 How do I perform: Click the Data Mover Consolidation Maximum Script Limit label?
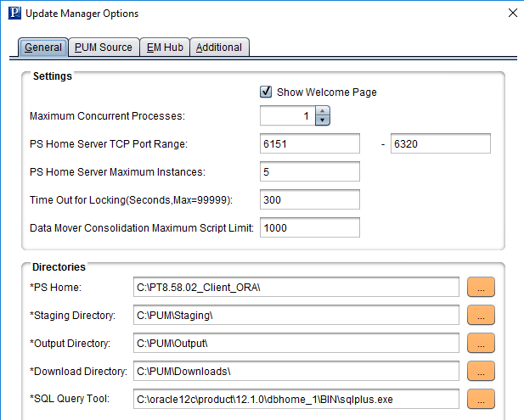click(x=142, y=228)
